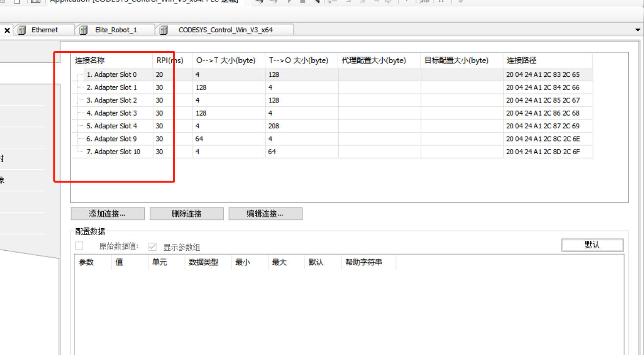Close the current editor tab with X
The height and width of the screenshot is (355, 644).
click(7, 30)
